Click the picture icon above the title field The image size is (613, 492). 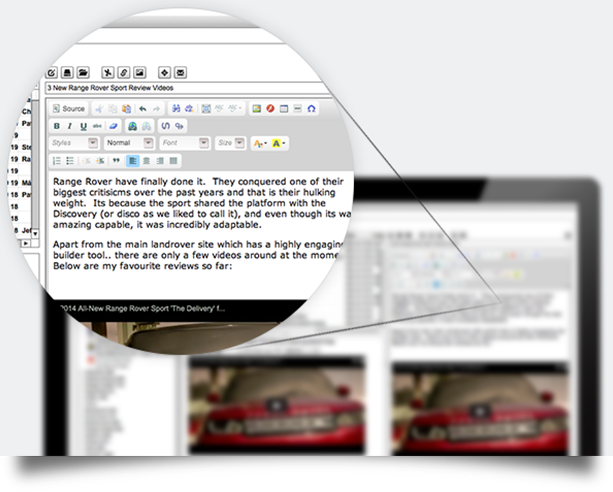pyautogui.click(x=140, y=73)
